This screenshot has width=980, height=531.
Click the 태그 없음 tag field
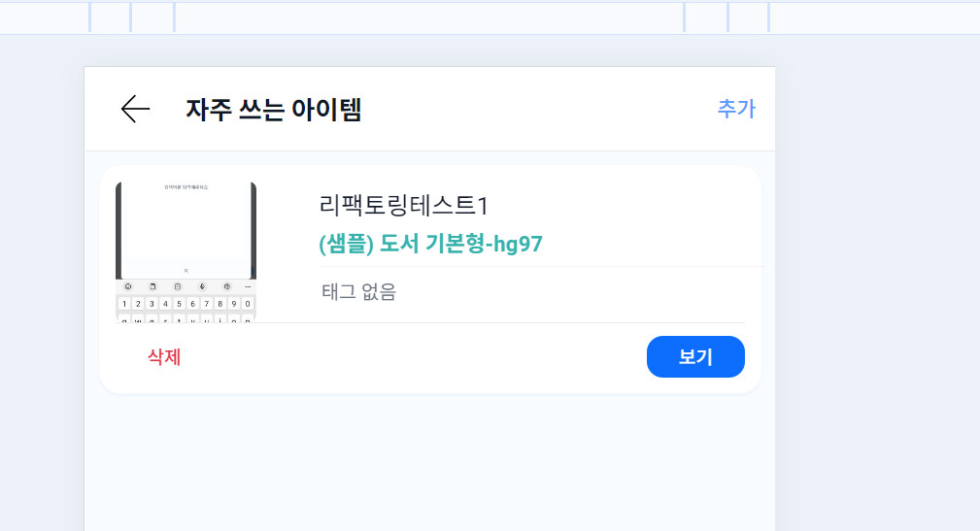[358, 292]
